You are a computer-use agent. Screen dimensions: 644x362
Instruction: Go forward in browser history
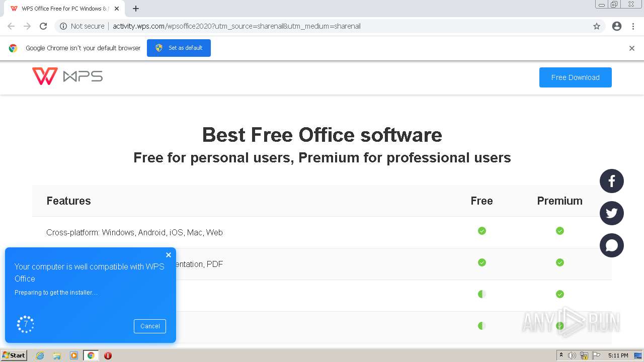[x=27, y=26]
